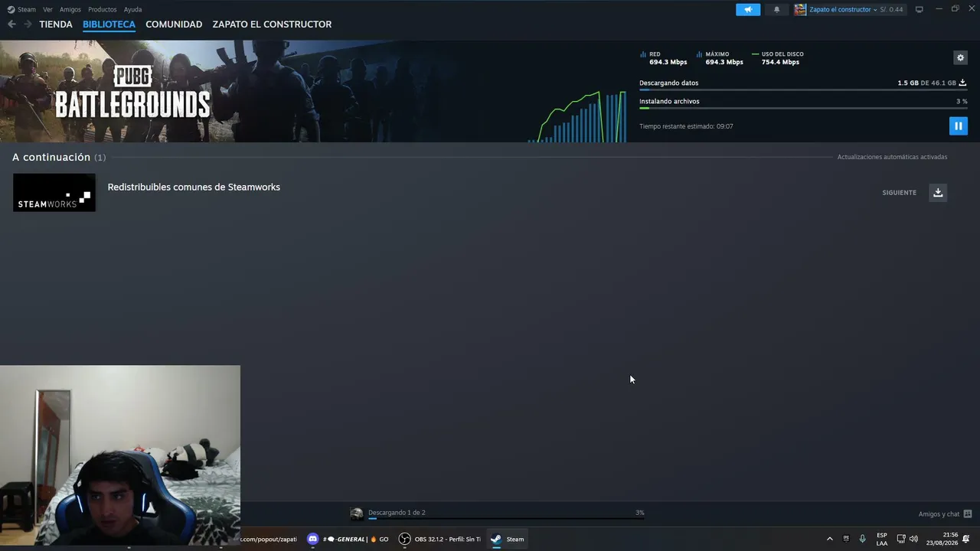The height and width of the screenshot is (551, 980).
Task: Click the download network activity graph
Action: pyautogui.click(x=577, y=116)
